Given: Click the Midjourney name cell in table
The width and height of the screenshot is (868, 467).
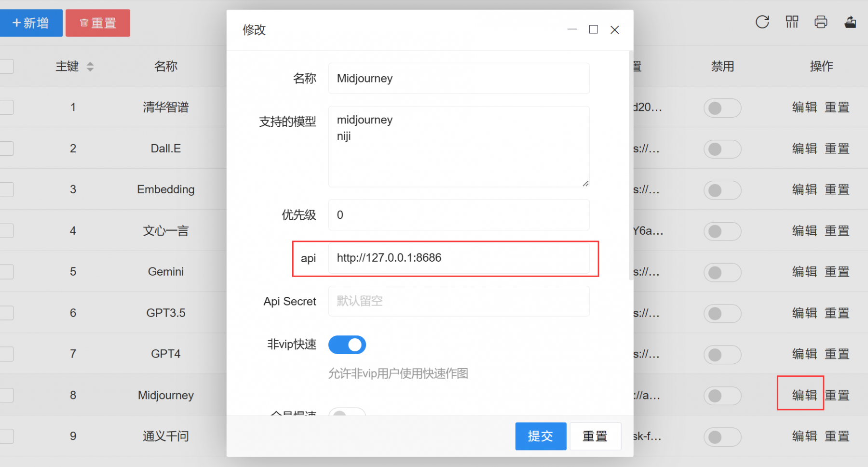Looking at the screenshot, I should point(166,395).
